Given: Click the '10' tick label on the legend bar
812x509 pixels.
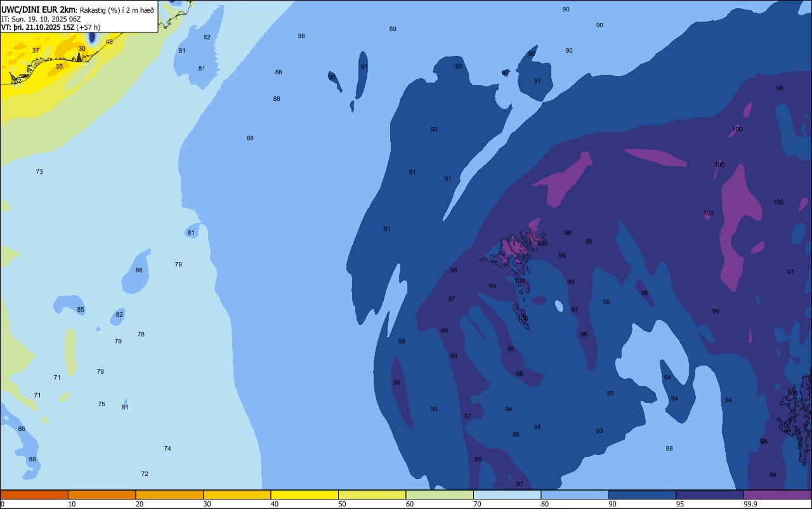Looking at the screenshot, I should click(x=72, y=504).
